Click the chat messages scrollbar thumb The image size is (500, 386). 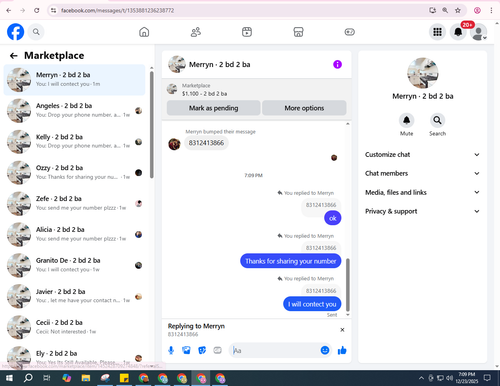coord(348,285)
